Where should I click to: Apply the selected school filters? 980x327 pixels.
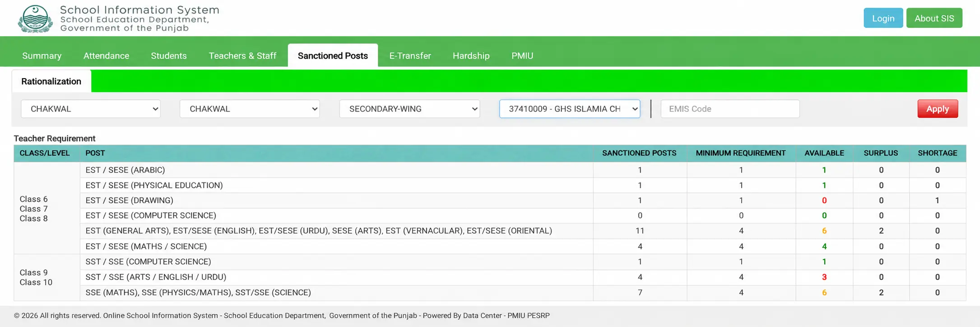(938, 109)
